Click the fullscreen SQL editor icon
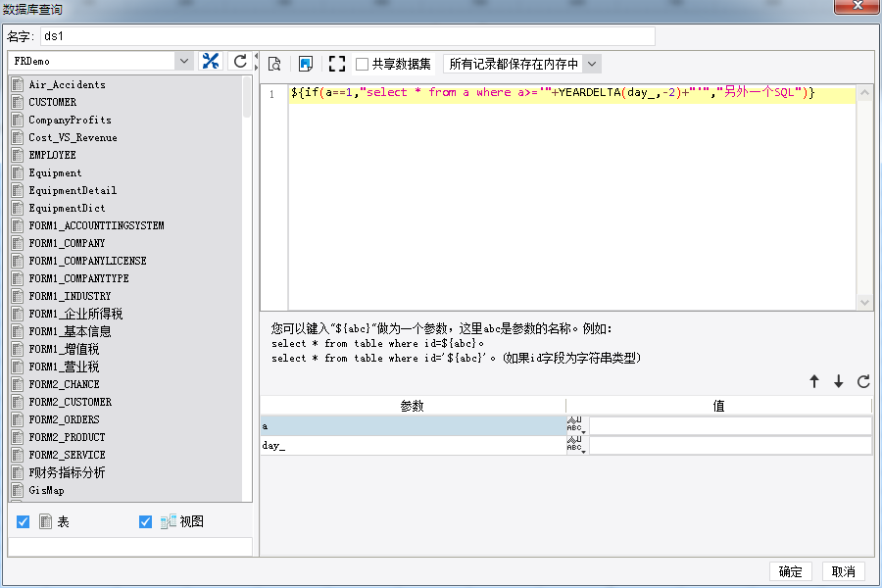 point(337,64)
